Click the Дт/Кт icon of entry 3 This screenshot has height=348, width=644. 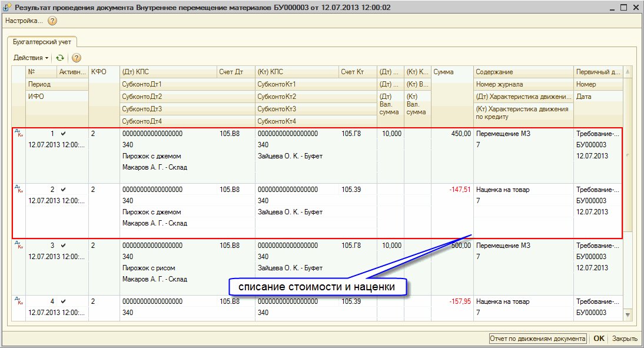pyautogui.click(x=19, y=245)
